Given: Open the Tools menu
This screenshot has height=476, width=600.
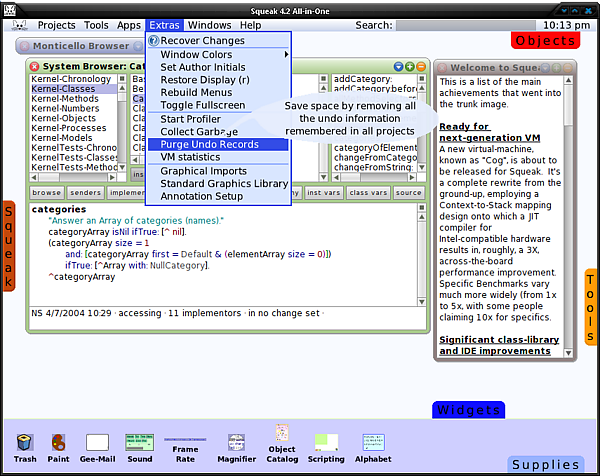Looking at the screenshot, I should coord(96,25).
